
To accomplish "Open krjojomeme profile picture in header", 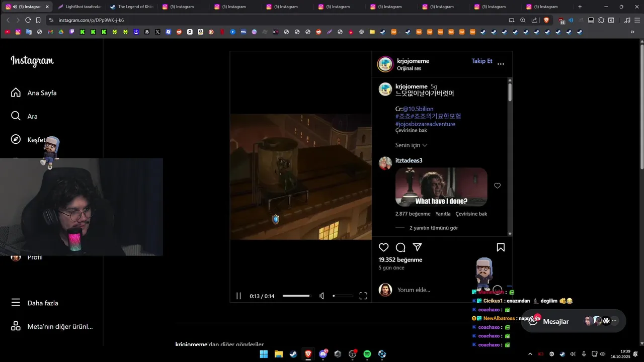I will click(385, 64).
